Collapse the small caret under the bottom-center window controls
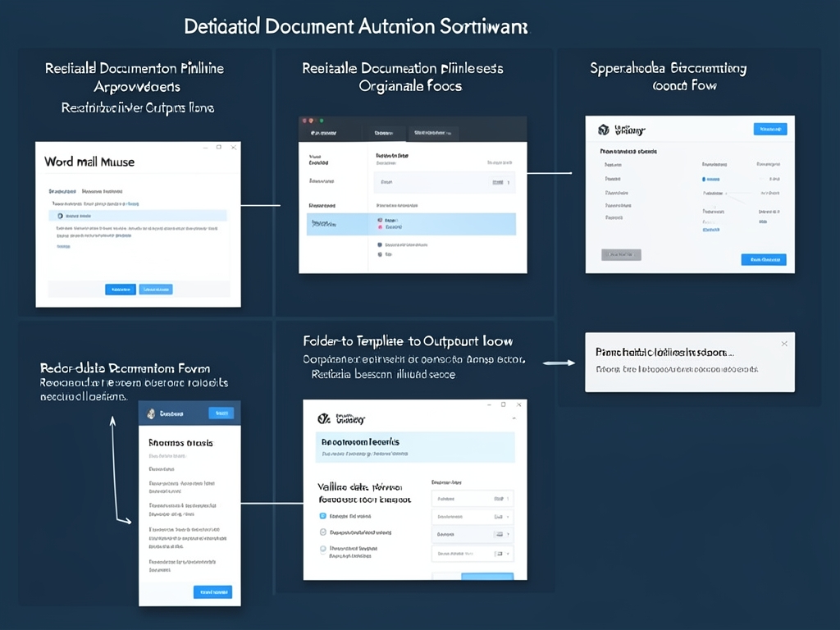Screen dimensions: 840x630 tap(514, 418)
